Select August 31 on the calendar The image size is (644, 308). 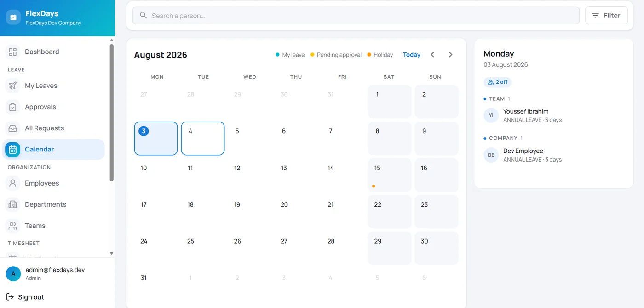click(156, 285)
